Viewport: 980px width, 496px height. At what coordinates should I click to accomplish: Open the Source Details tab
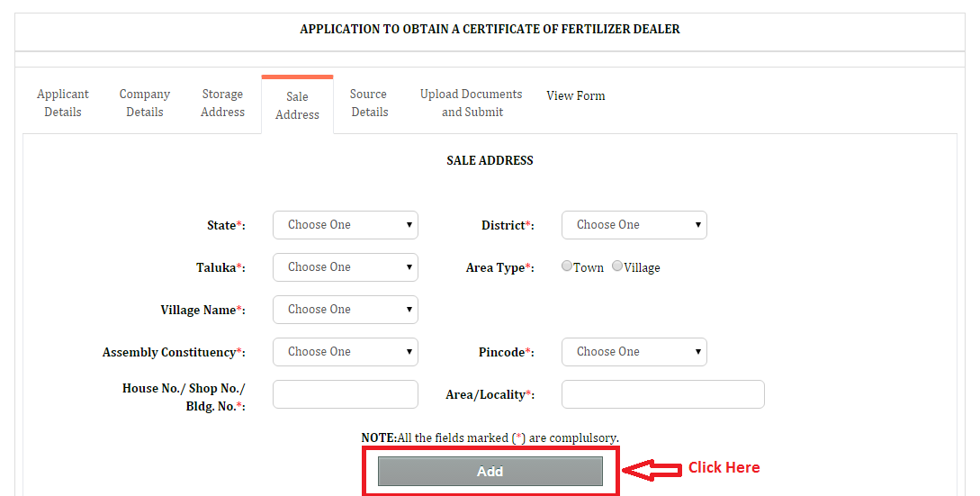click(369, 104)
